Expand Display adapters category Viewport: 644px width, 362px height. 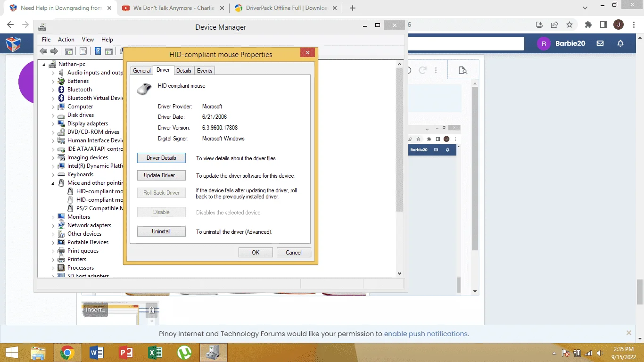coord(53,123)
